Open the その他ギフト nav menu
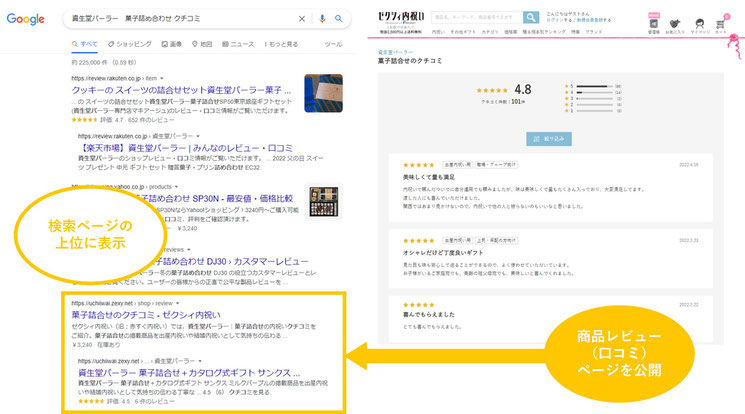745x414 pixels. (x=463, y=32)
